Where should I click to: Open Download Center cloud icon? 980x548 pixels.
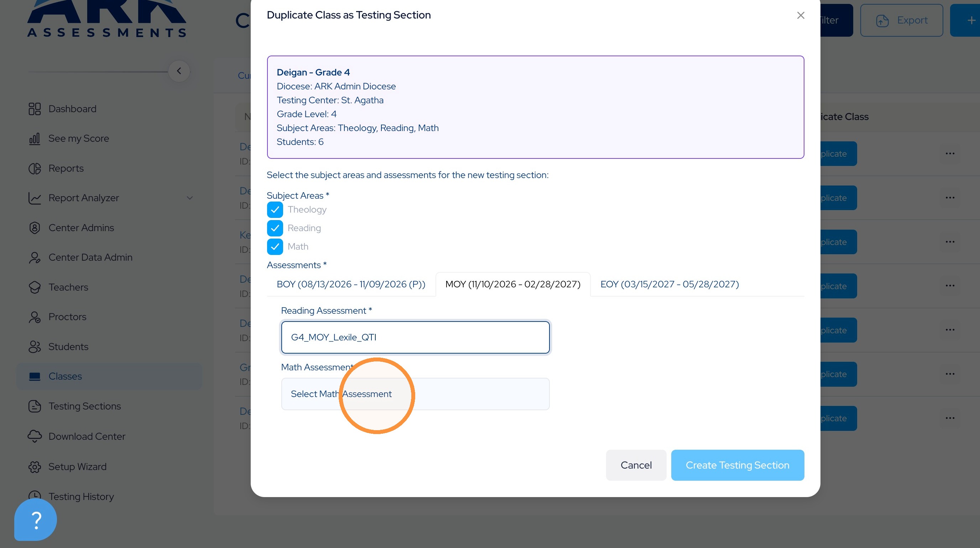pyautogui.click(x=35, y=436)
